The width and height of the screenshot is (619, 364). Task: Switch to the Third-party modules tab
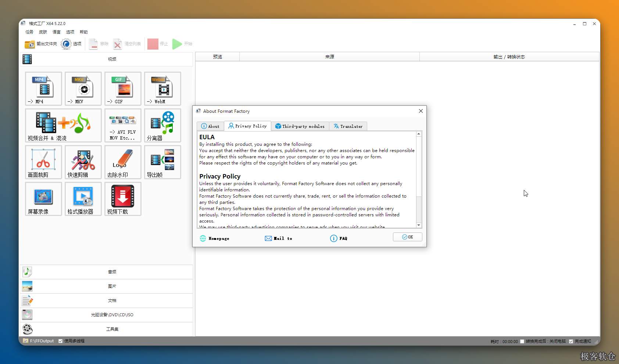tap(300, 126)
